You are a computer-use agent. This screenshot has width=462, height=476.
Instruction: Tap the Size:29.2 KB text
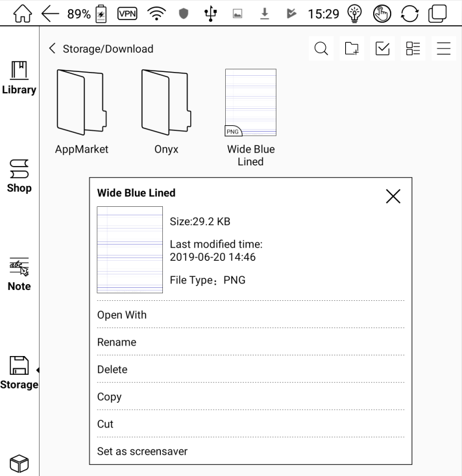(x=200, y=222)
